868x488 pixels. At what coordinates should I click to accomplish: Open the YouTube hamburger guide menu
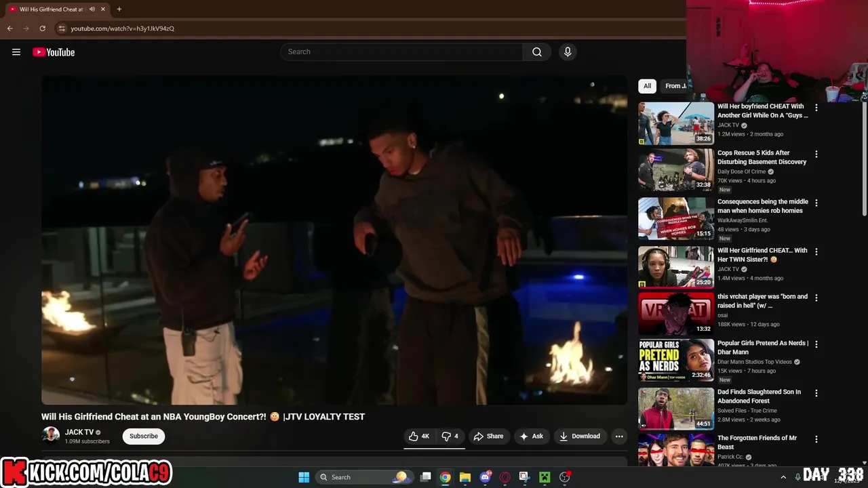pos(16,52)
